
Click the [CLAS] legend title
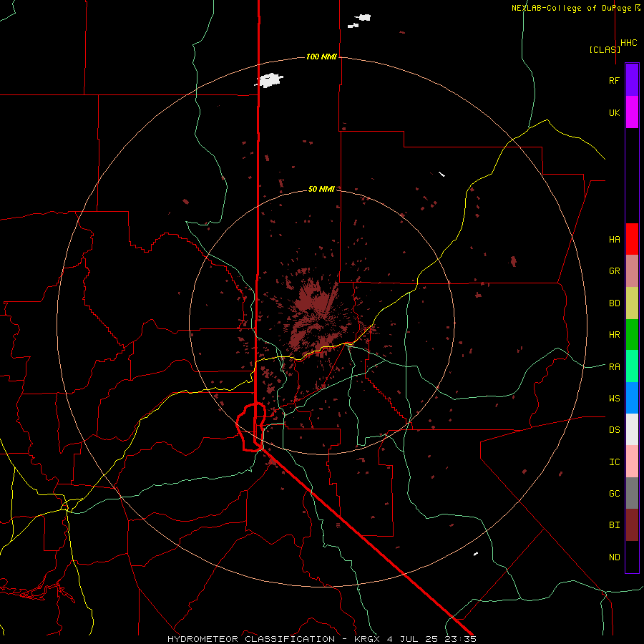tap(605, 49)
